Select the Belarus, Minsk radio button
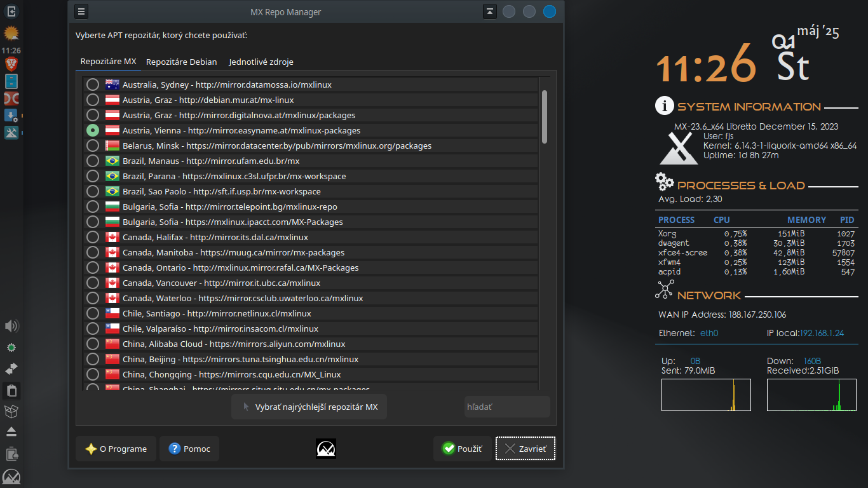This screenshot has width=868, height=488. [93, 146]
